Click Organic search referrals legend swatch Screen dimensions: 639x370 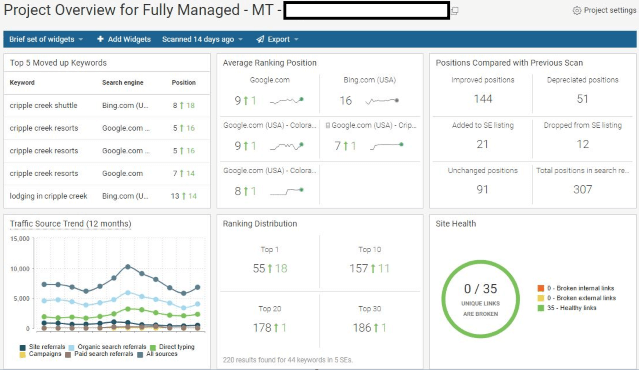[71, 348]
